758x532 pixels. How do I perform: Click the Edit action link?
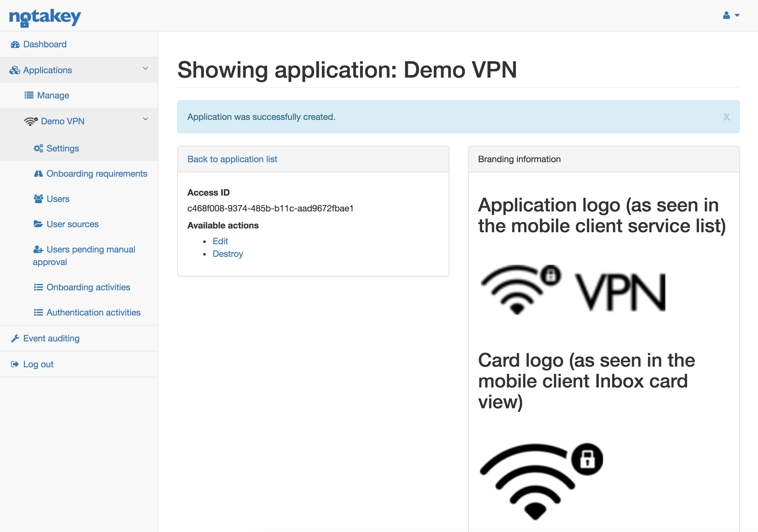coord(220,241)
